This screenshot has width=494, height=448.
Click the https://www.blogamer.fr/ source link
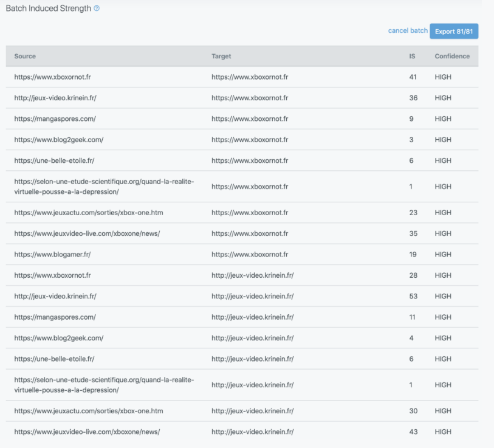(x=52, y=254)
